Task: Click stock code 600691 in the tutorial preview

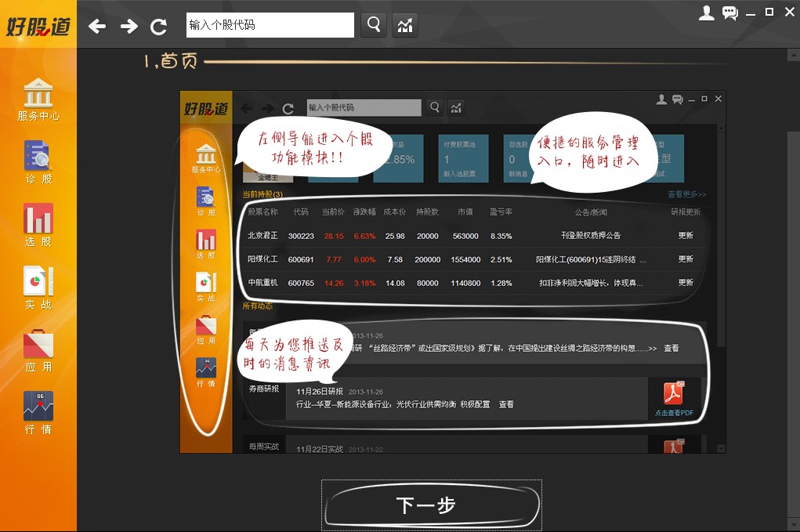Action: tap(301, 259)
